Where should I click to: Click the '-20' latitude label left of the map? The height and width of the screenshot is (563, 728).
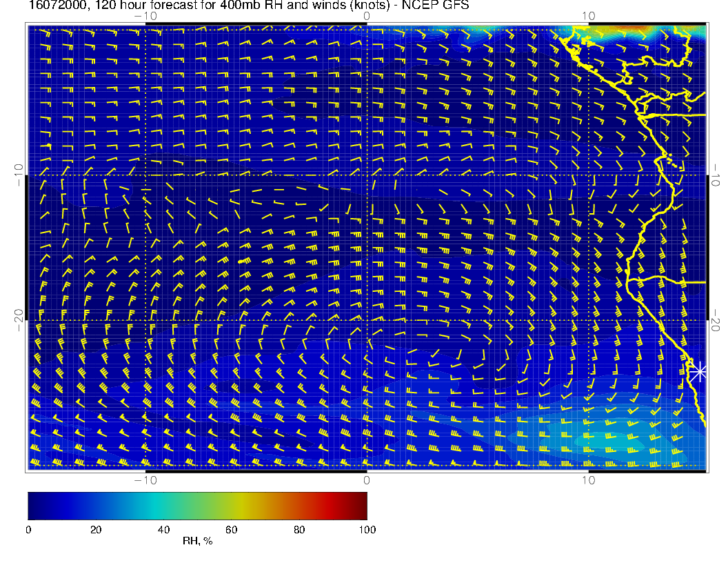click(x=19, y=320)
